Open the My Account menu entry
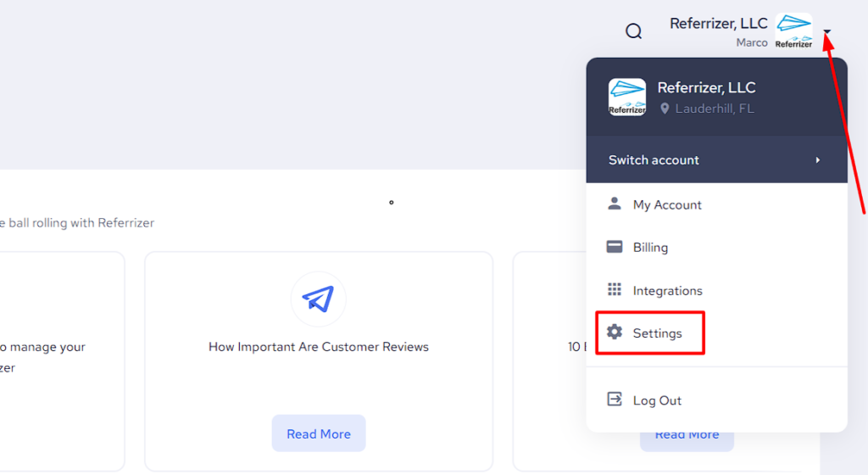Viewport: 868px width, 475px height. point(667,205)
